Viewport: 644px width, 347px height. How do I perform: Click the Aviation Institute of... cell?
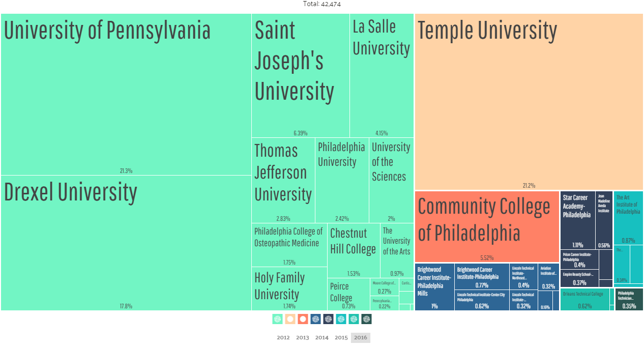(x=549, y=277)
